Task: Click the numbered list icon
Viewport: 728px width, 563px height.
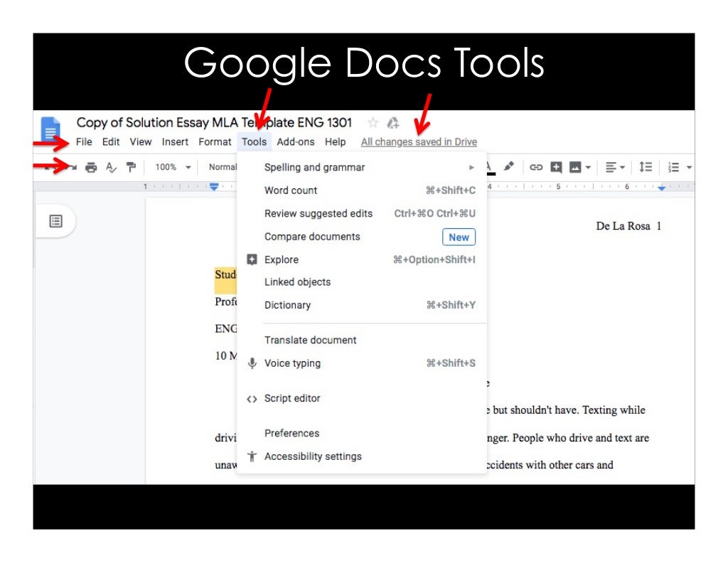Action: (673, 167)
